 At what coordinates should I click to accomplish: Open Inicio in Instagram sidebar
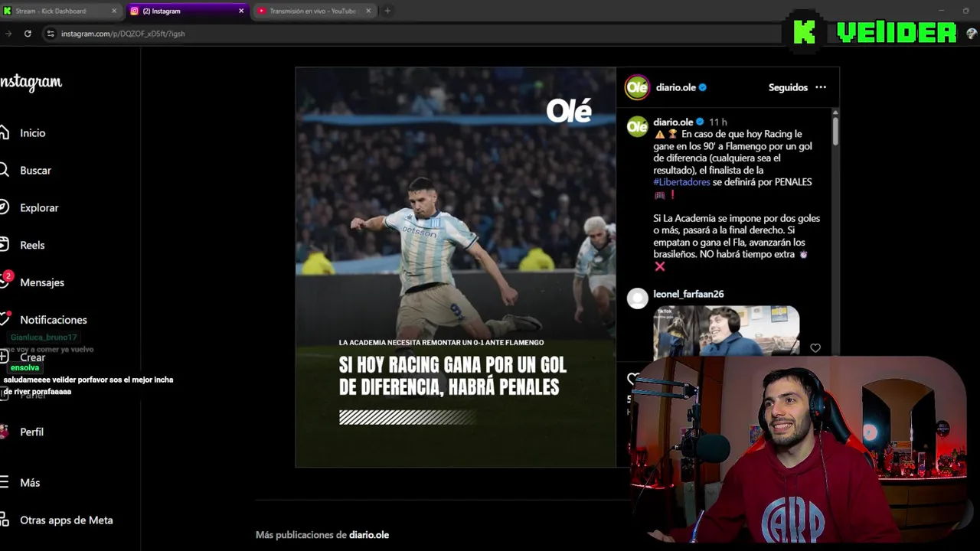[33, 133]
